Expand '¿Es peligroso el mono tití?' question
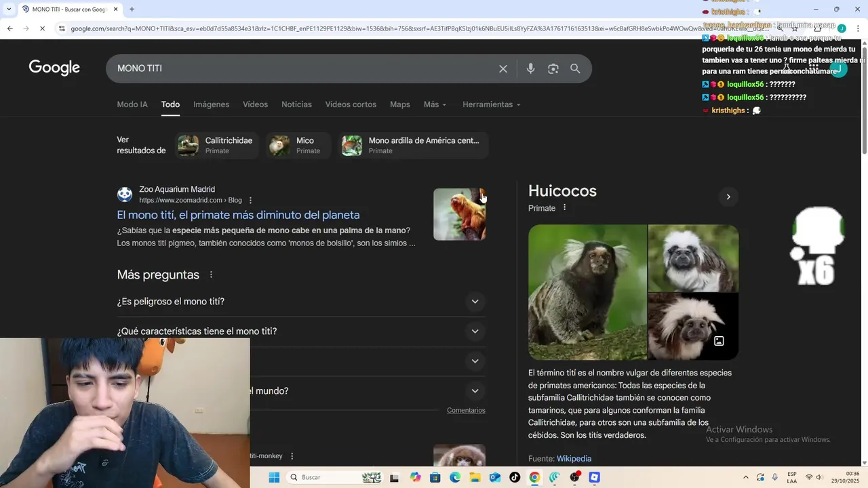Image resolution: width=868 pixels, height=488 pixels. [x=301, y=302]
